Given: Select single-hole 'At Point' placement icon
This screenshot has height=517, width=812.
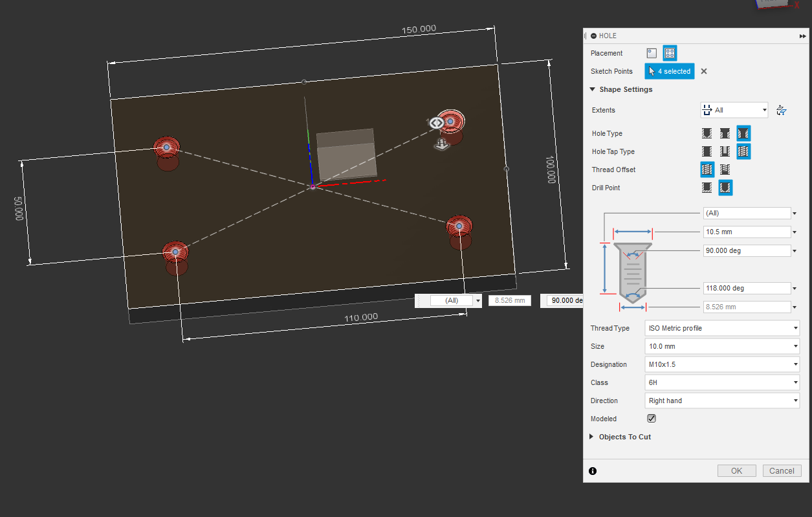Looking at the screenshot, I should coord(652,53).
